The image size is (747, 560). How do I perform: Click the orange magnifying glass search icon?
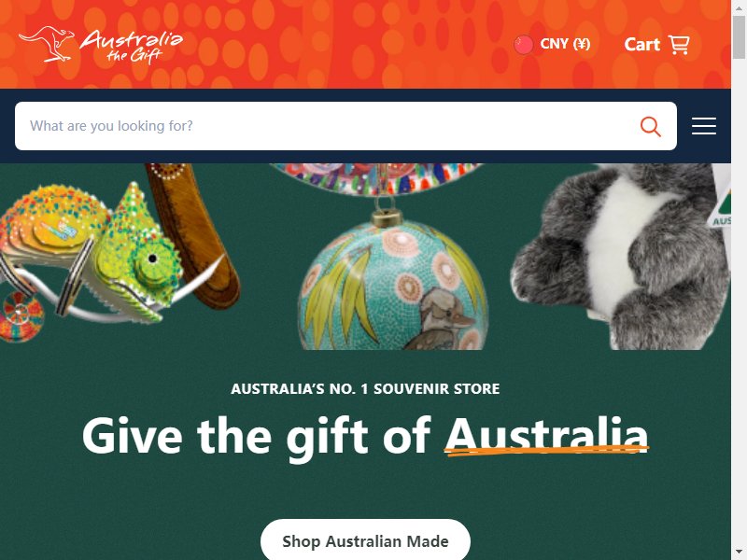click(x=650, y=126)
